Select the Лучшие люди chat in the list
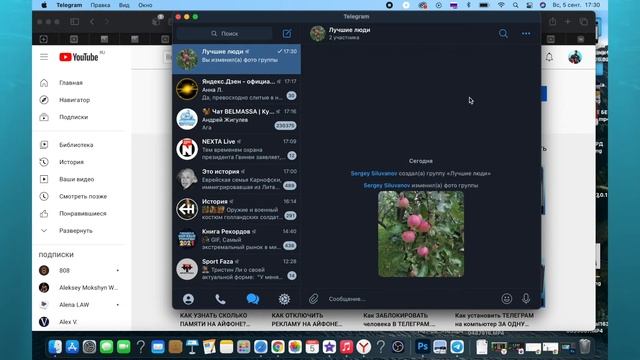Screen dimensions: 640x360 (x=237, y=59)
